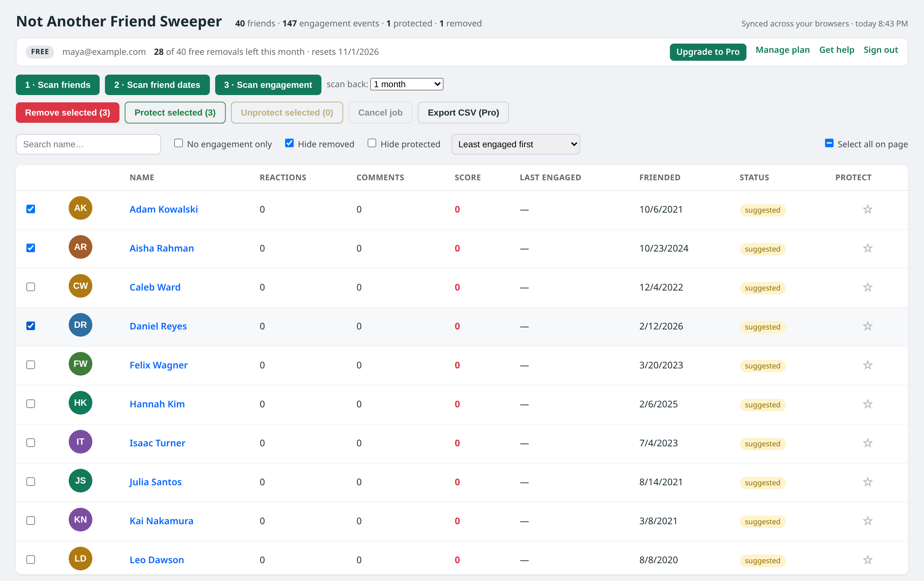Click the DR avatar of Daniel Reyes

pos(80,325)
